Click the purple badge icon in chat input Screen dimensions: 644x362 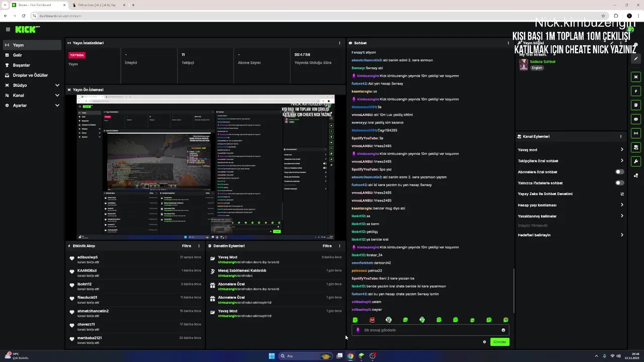click(x=358, y=330)
